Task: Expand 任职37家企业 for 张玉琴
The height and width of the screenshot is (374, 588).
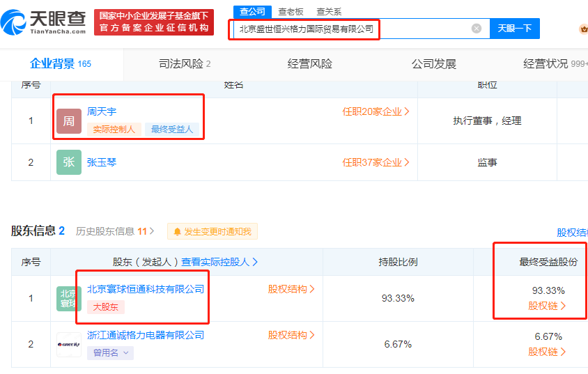Action: [376, 162]
